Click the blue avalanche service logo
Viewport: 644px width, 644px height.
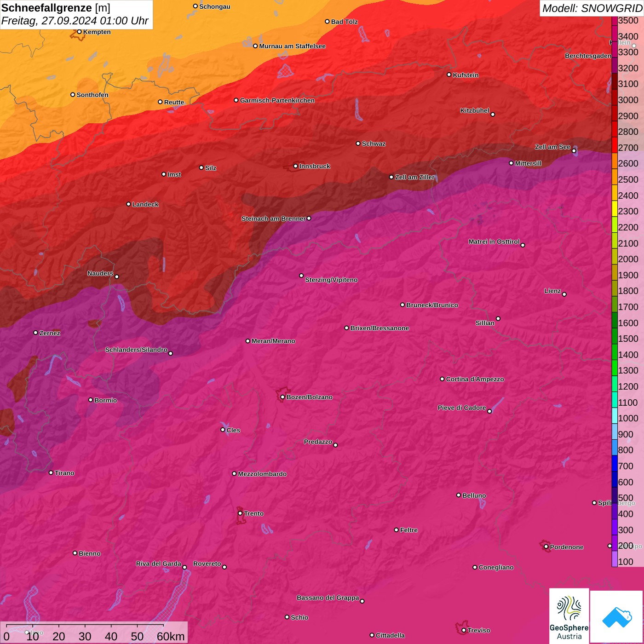(616, 617)
